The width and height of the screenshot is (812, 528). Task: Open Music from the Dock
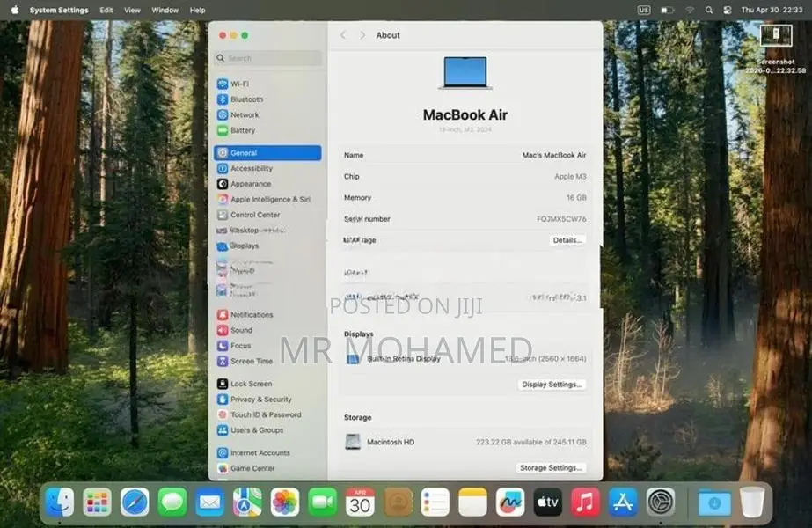[585, 502]
